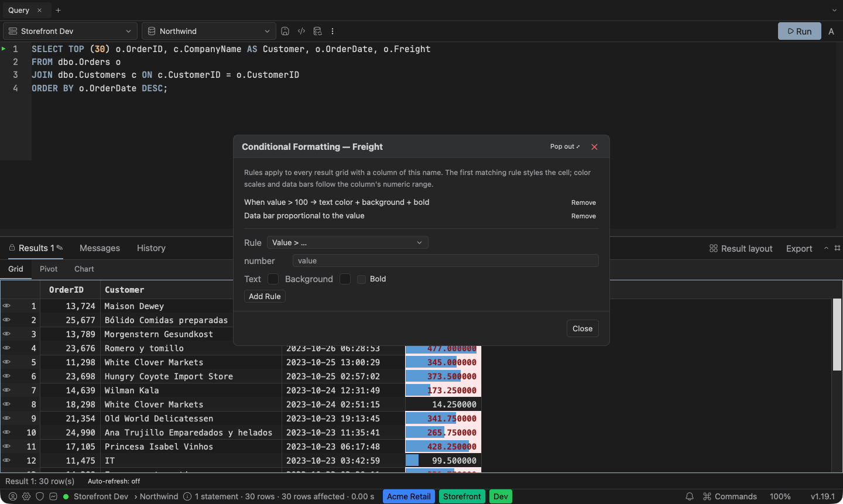The image size is (843, 504).
Task: Open settings gear in status bar
Action: pyautogui.click(x=26, y=496)
